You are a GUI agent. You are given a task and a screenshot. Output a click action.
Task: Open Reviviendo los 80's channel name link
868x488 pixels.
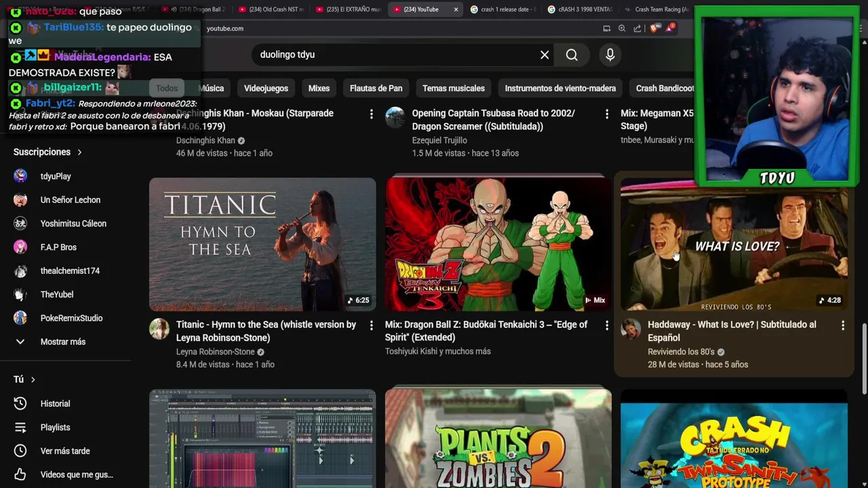click(681, 352)
